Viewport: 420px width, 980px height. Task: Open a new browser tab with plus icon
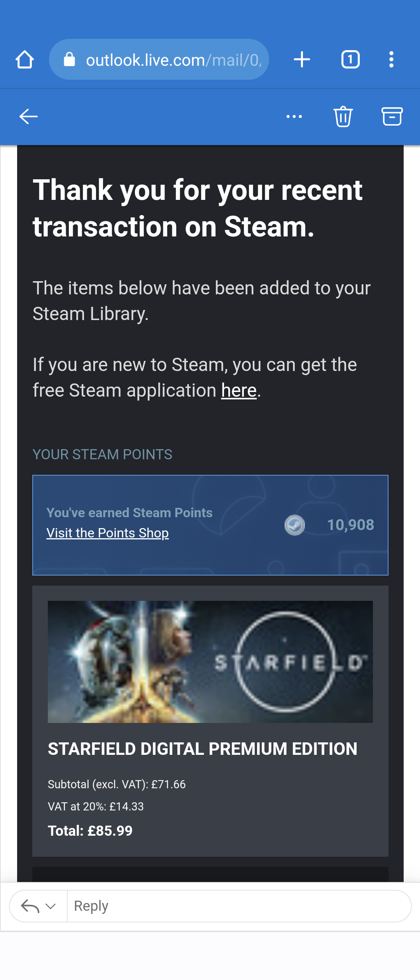click(x=302, y=59)
